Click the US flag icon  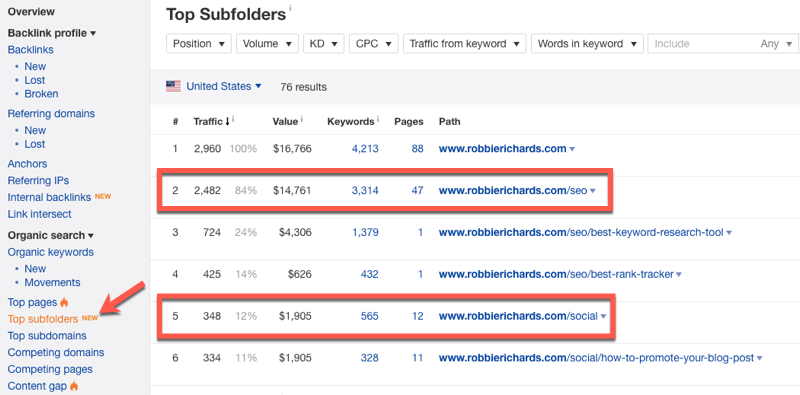click(x=173, y=86)
